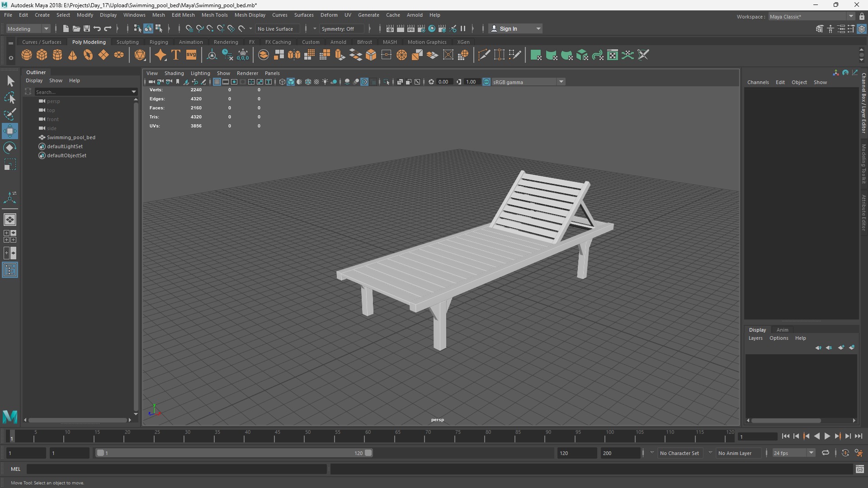Image resolution: width=868 pixels, height=488 pixels.
Task: Click the Mirror shelf icon
Action: (x=294, y=55)
